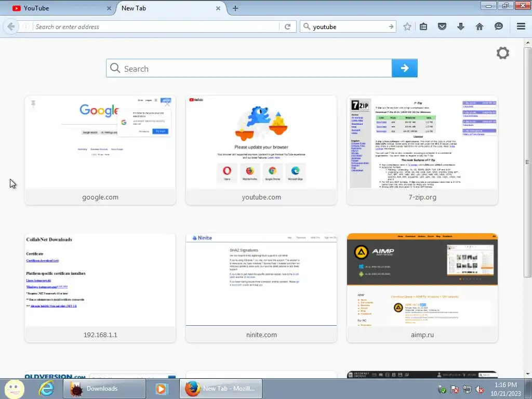Close the New Tab tab

(218, 8)
